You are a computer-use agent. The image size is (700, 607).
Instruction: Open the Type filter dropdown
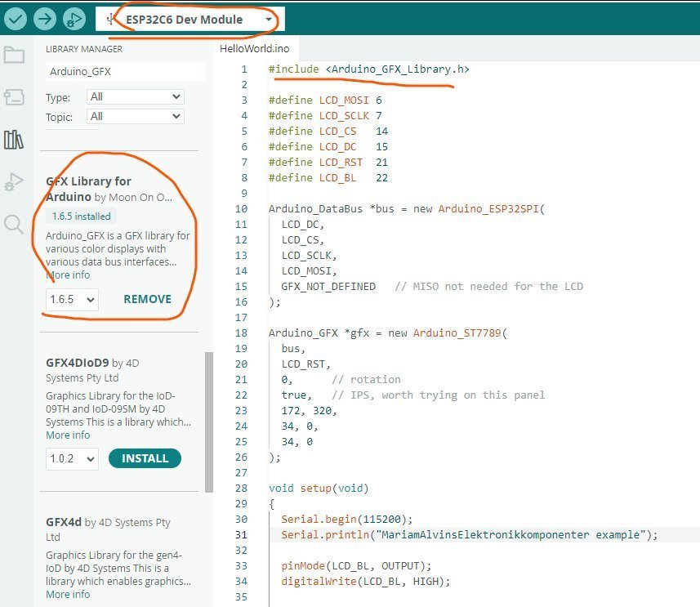136,96
